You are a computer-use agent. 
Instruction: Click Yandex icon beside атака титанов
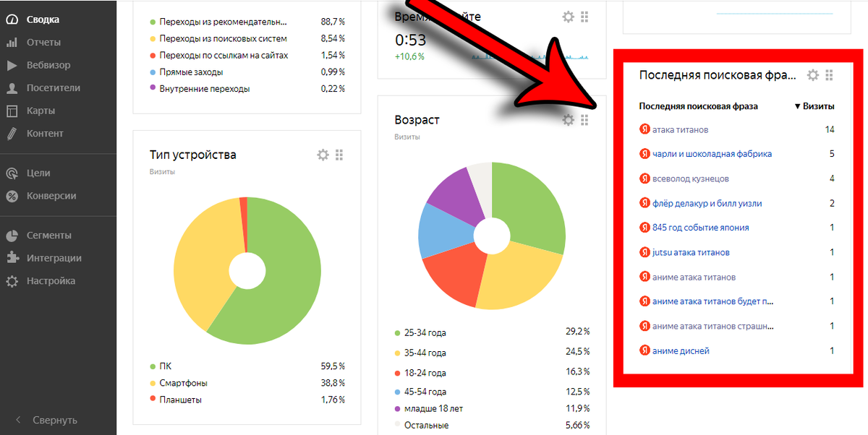click(644, 129)
